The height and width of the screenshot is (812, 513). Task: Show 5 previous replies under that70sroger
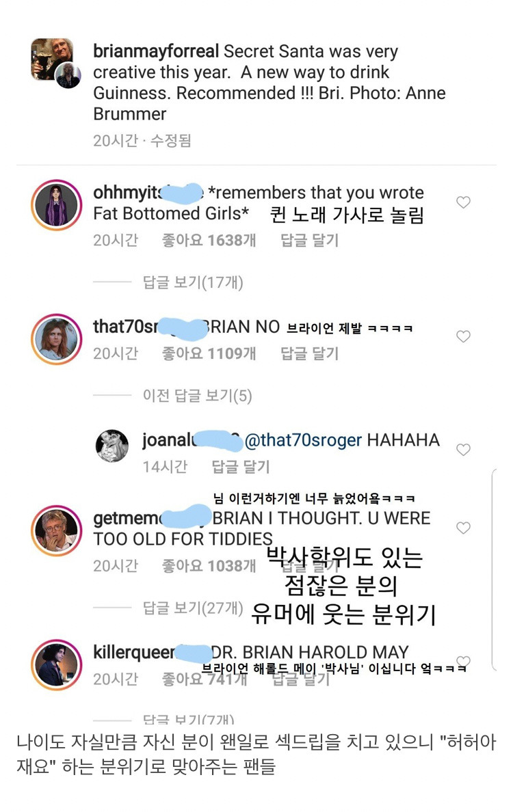[x=197, y=395]
